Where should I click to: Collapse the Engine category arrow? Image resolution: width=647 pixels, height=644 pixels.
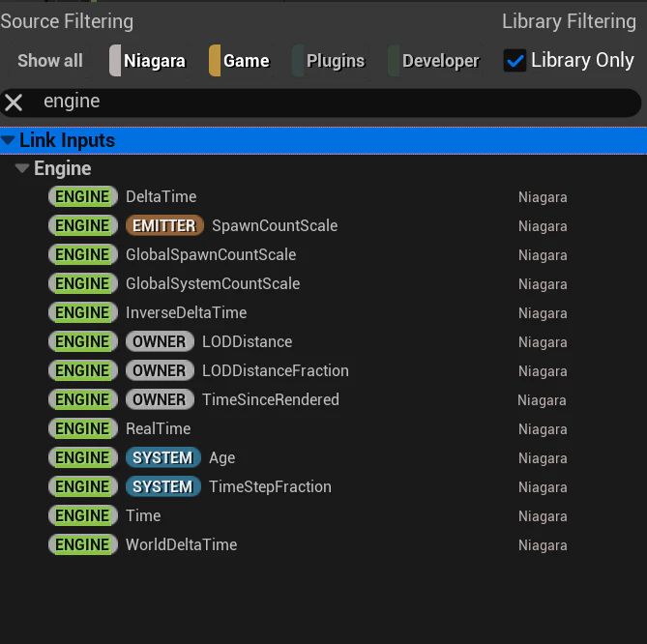pyautogui.click(x=22, y=168)
